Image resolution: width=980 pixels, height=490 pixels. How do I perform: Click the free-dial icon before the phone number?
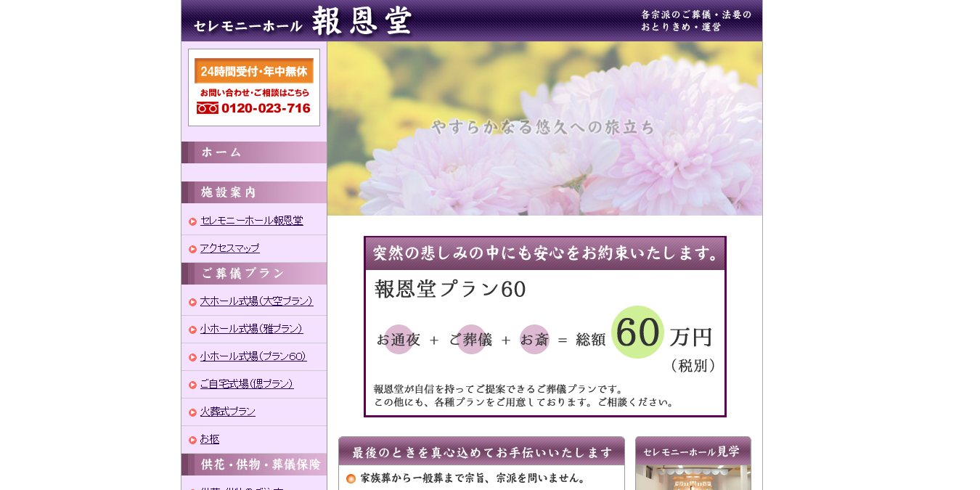coord(208,108)
